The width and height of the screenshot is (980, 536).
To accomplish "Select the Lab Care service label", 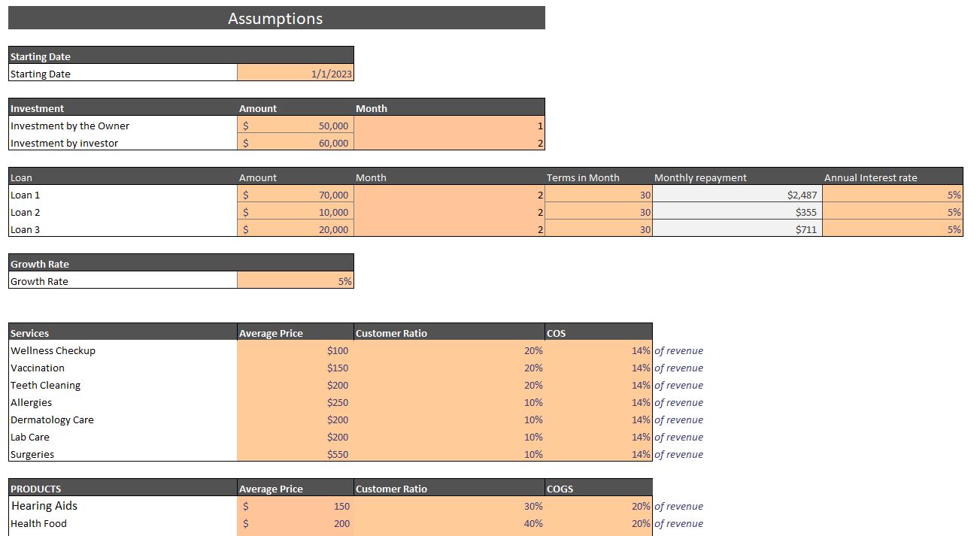I will pos(123,437).
